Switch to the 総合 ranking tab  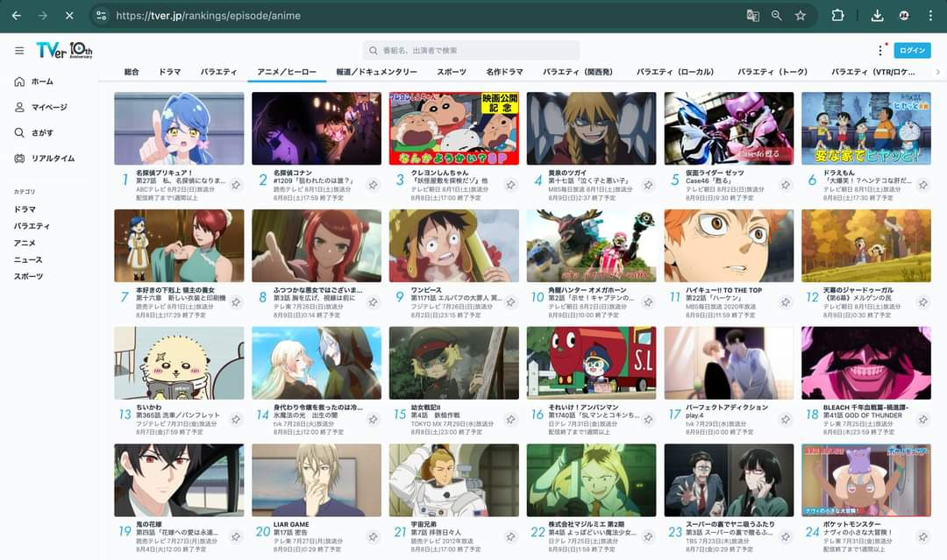point(132,72)
